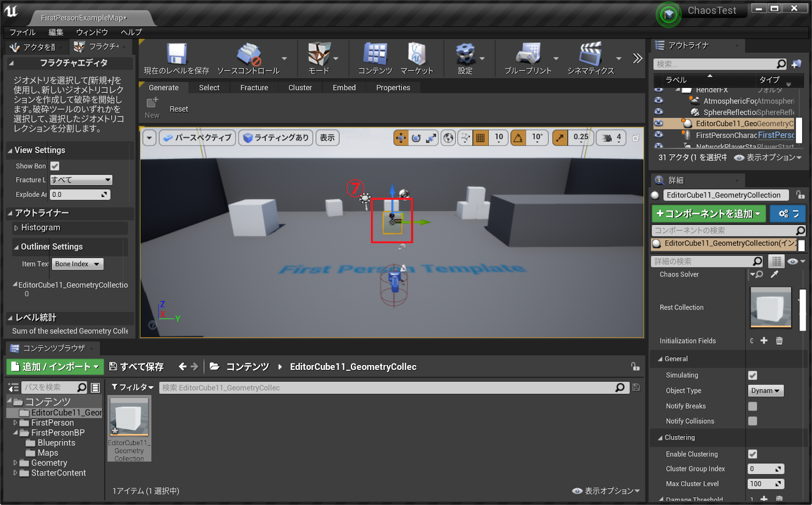
Task: Select the translate gizmo tool in viewport
Action: [x=401, y=138]
